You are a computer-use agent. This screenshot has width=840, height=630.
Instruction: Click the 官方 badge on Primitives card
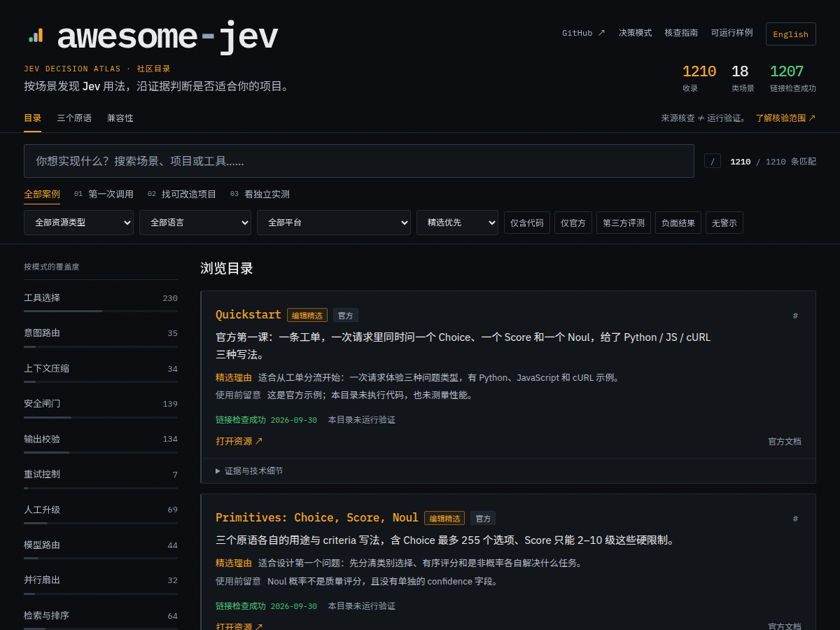tap(483, 518)
